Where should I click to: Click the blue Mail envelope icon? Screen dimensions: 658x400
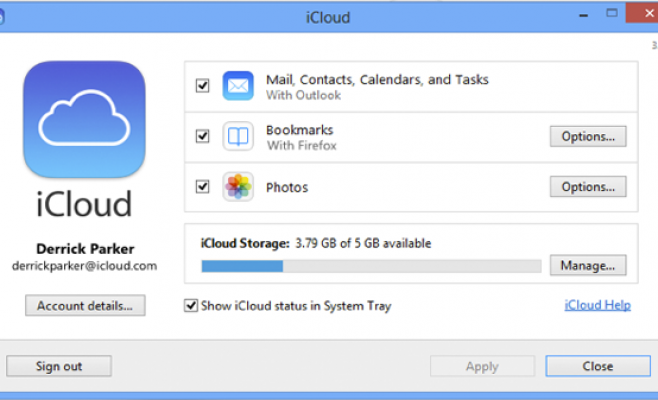click(238, 86)
